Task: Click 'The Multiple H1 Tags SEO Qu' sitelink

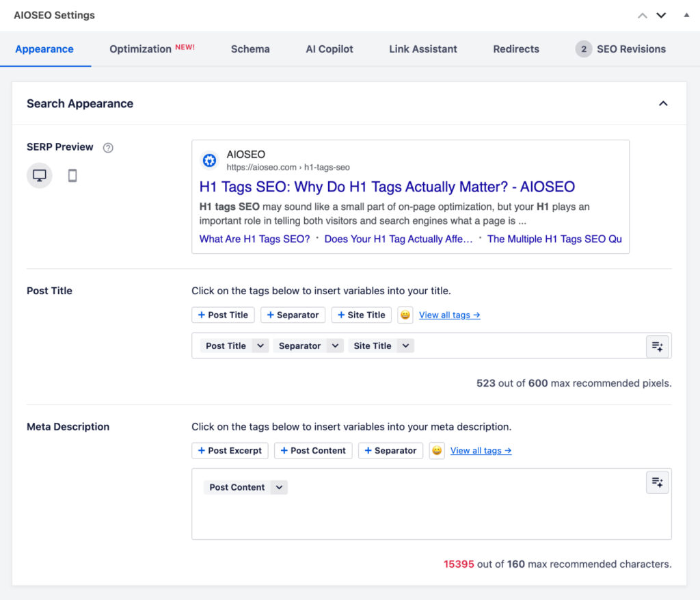Action: click(554, 239)
